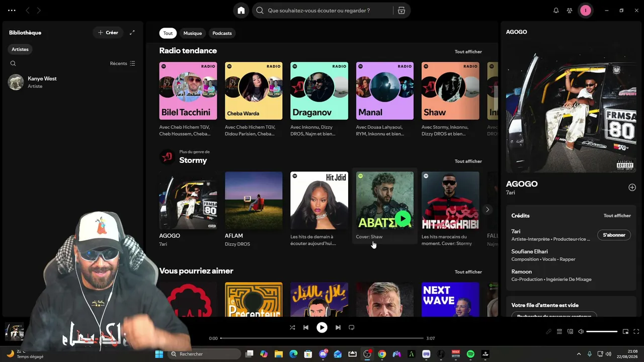Open Friend Activity people icon
The image size is (644, 362).
(x=570, y=11)
